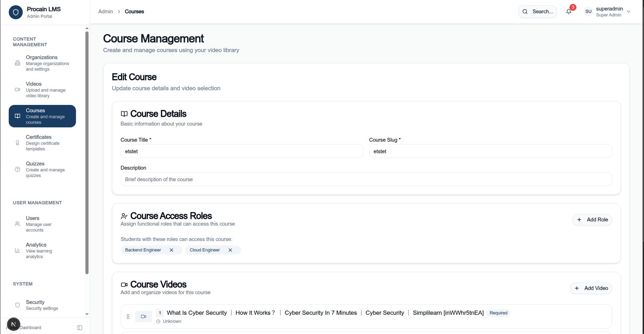Click the search magnifier icon
This screenshot has height=334, width=644.
pos(525,12)
